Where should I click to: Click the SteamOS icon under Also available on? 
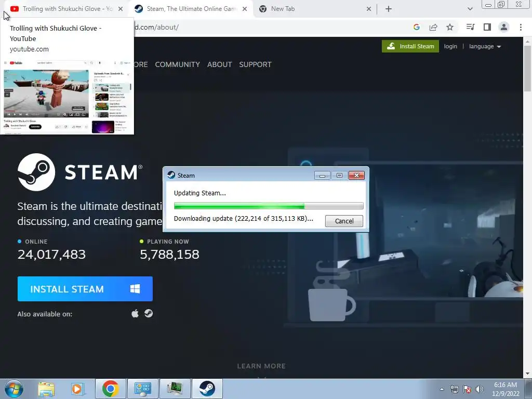coord(149,313)
